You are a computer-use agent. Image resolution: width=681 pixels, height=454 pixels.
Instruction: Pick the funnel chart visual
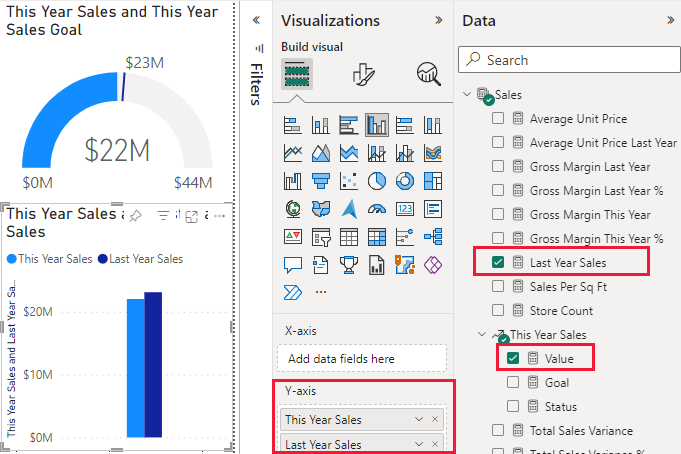(321, 181)
